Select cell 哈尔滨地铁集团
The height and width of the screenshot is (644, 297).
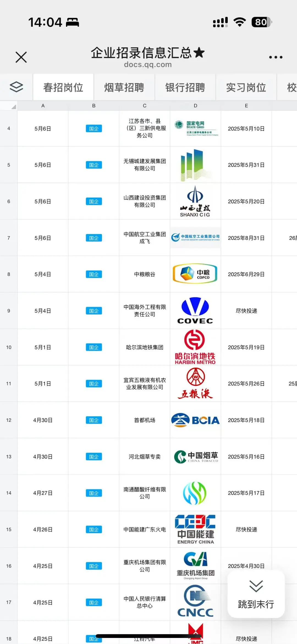point(145,347)
